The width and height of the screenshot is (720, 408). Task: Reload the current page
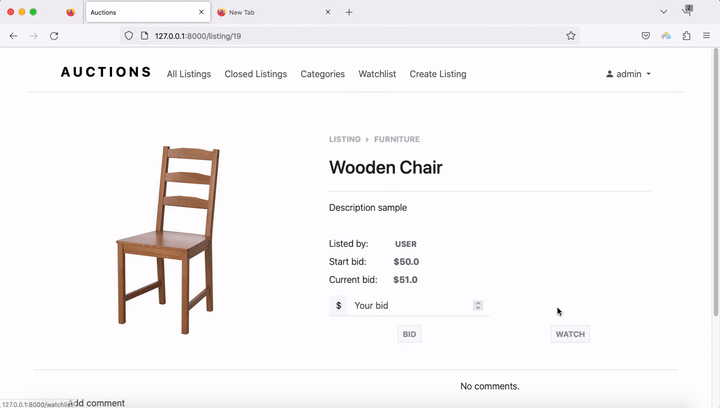click(54, 36)
